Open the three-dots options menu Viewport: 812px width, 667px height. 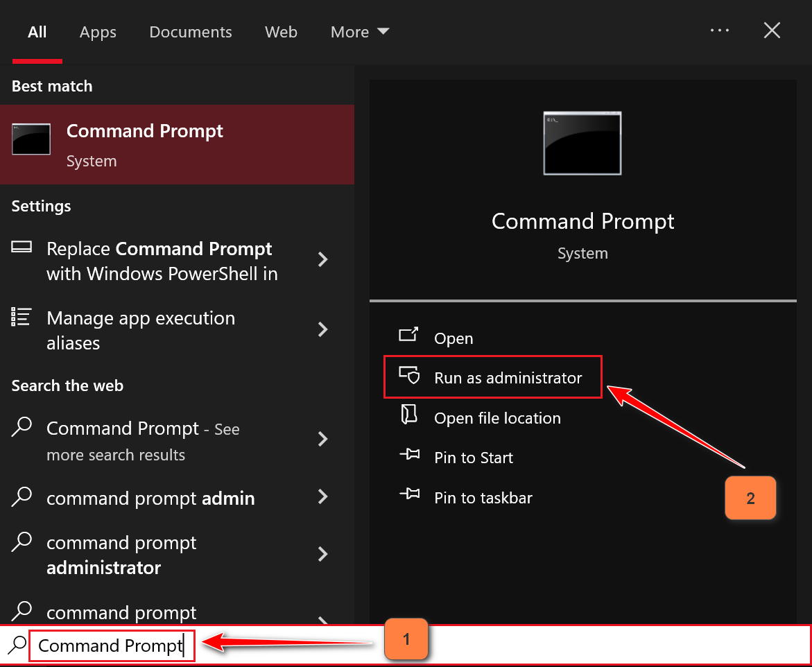click(x=720, y=31)
